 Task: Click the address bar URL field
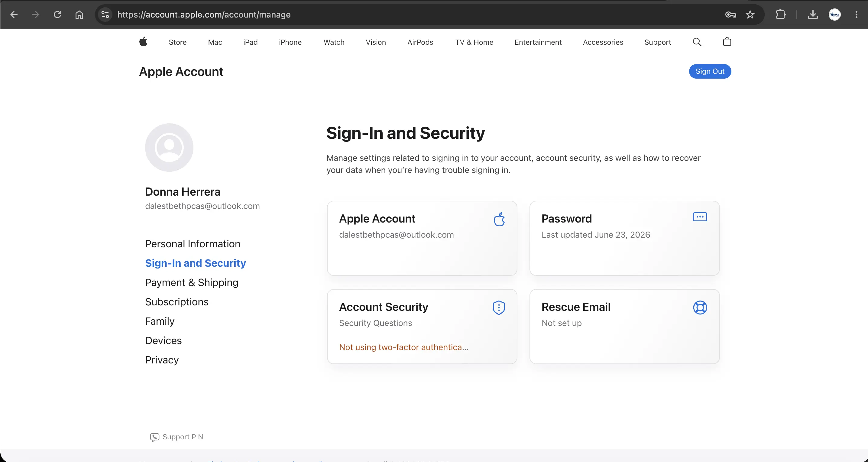(418, 15)
